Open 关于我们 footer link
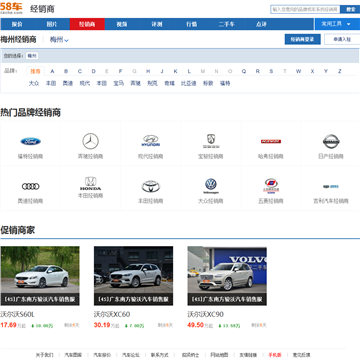This screenshot has height=360, width=360. [x=44, y=355]
